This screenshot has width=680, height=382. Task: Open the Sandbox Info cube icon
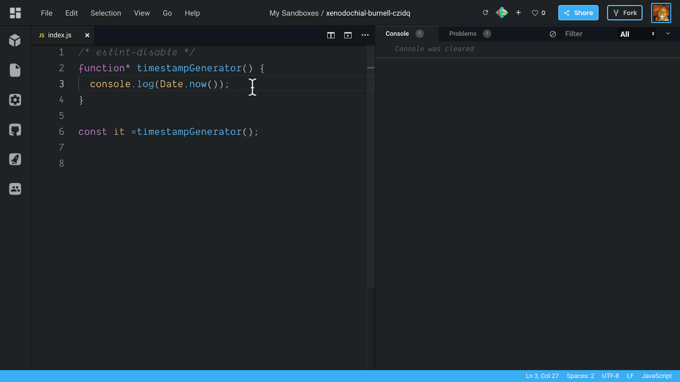pos(15,40)
